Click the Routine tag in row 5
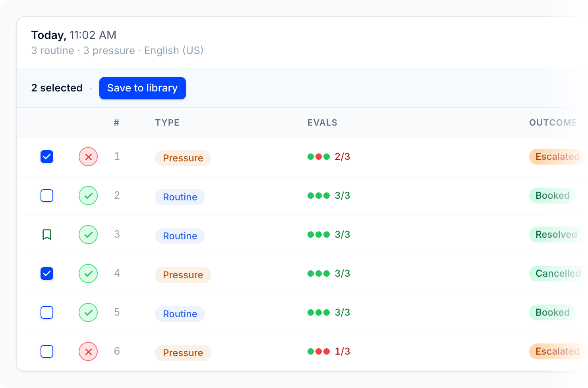This screenshot has width=588, height=388. point(180,314)
